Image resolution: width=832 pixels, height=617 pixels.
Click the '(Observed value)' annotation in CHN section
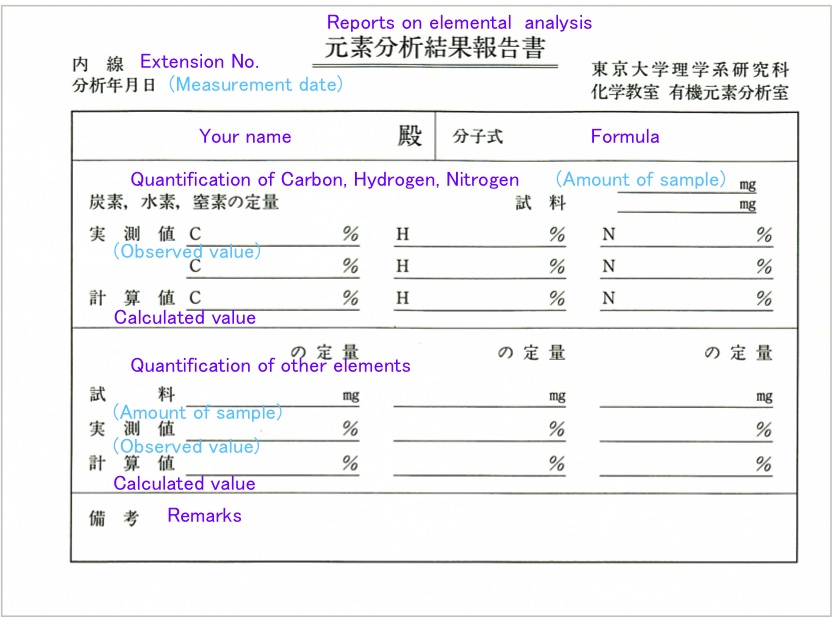pyautogui.click(x=187, y=251)
